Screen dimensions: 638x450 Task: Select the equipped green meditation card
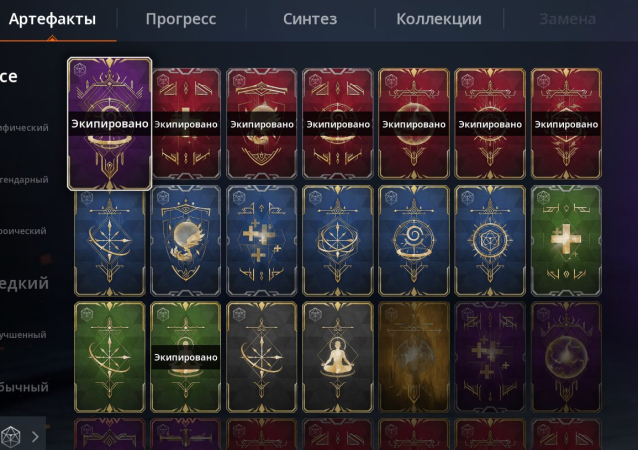pyautogui.click(x=186, y=357)
